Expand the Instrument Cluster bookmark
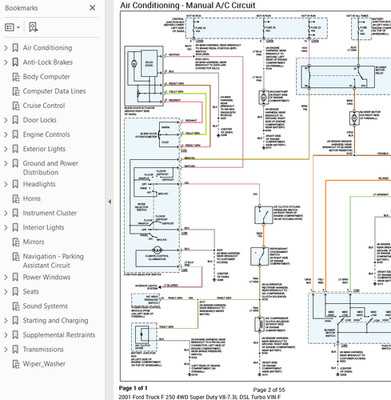391x400 pixels. 5,213
